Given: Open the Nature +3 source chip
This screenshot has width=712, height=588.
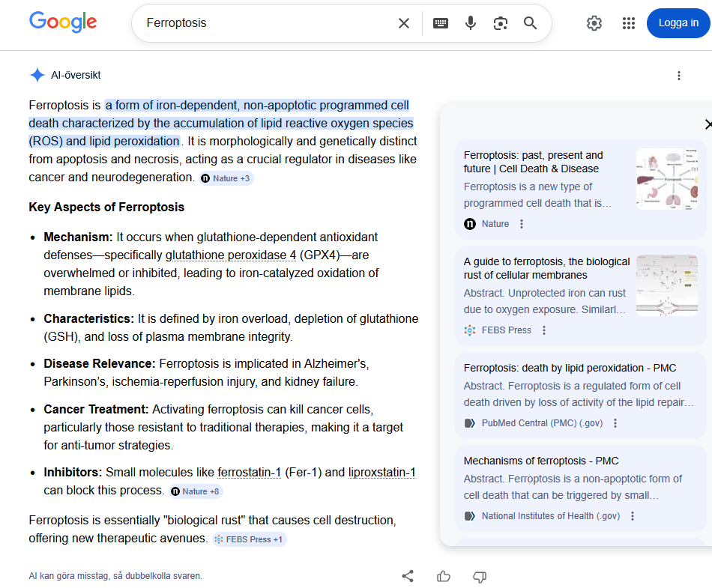Looking at the screenshot, I should click(x=226, y=178).
